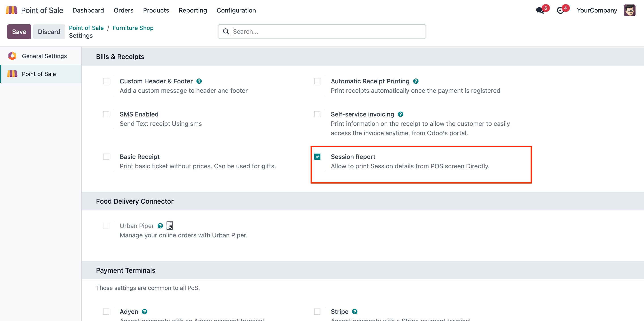The height and width of the screenshot is (321, 644).
Task: Click the settings Search field
Action: point(325,32)
